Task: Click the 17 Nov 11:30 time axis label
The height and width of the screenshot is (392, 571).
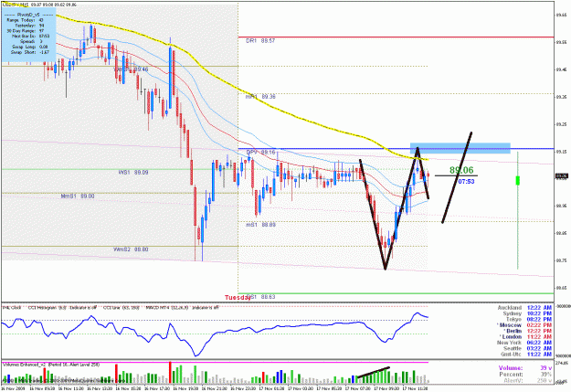Action: pyautogui.click(x=414, y=388)
